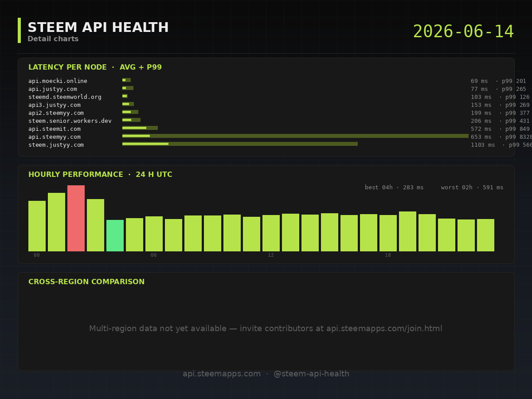Click the Cross-Region Comparison heading

point(86,282)
